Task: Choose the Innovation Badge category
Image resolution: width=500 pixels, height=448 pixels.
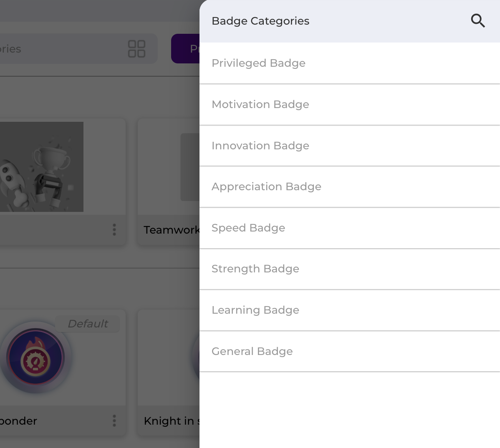Action: [260, 146]
